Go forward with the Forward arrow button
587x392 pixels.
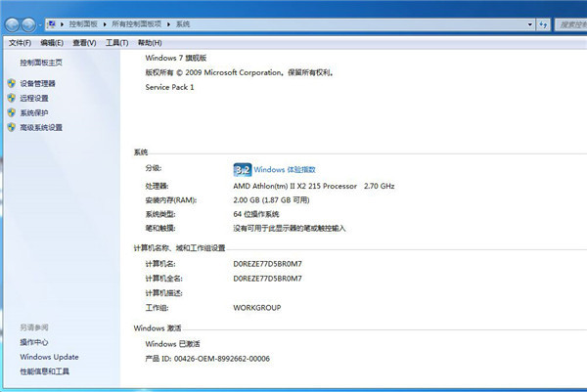pyautogui.click(x=28, y=24)
